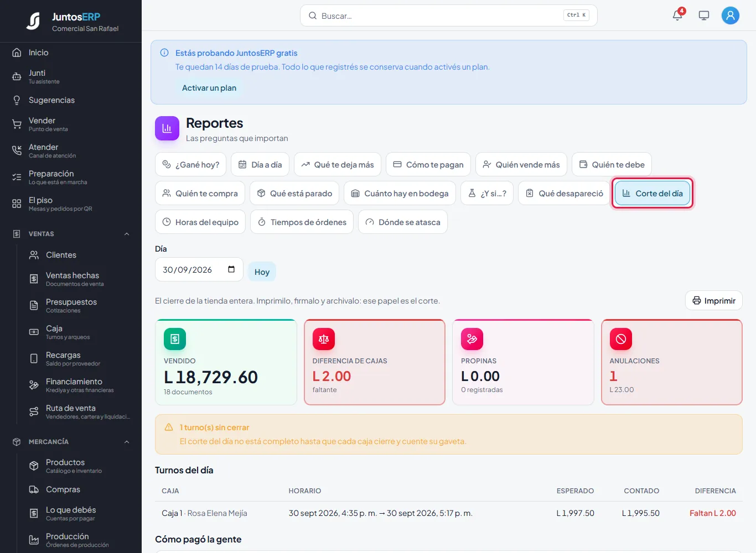
Task: Click the green Vendido money icon
Action: coord(175,339)
